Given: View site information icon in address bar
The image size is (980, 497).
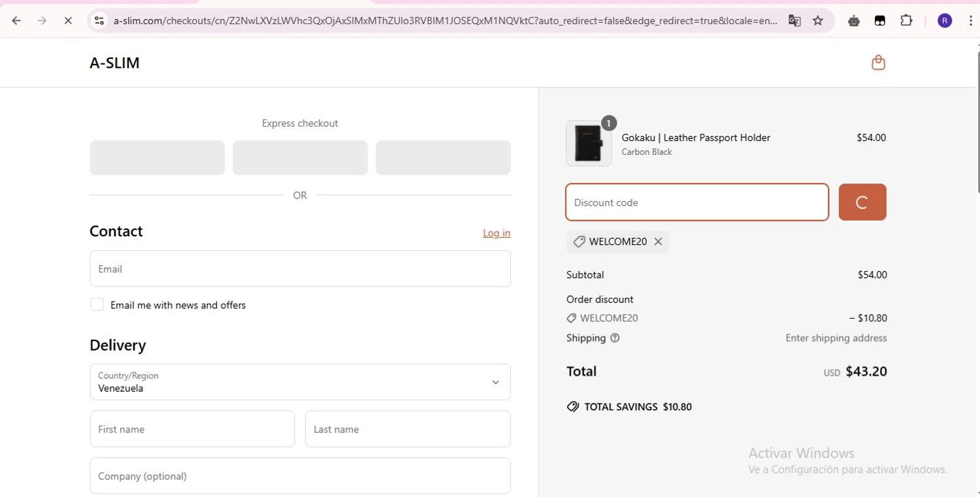Looking at the screenshot, I should 99,21.
